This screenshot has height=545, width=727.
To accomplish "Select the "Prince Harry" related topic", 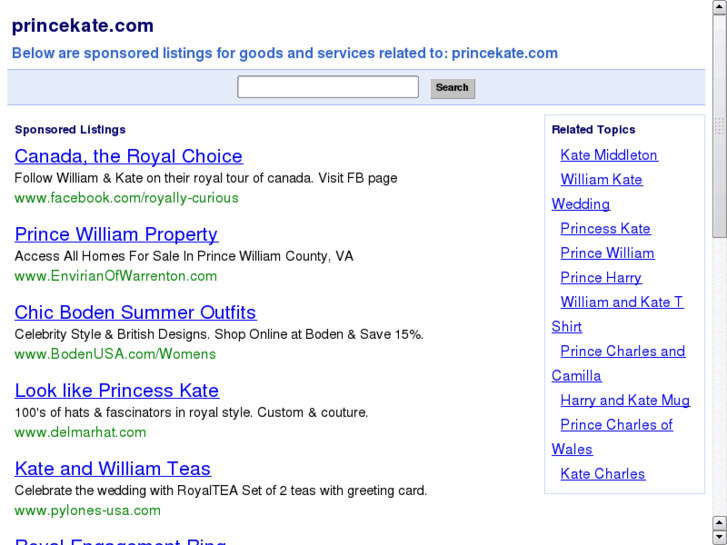I will 601,278.
